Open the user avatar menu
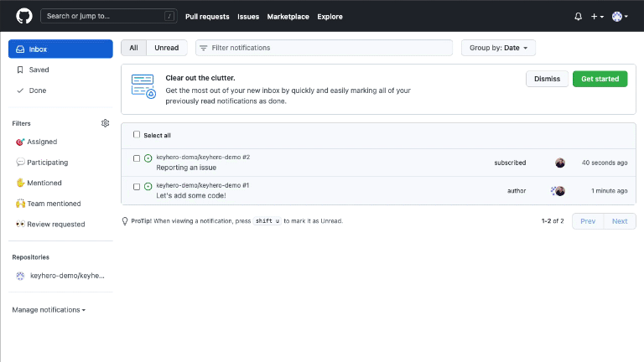 click(x=620, y=17)
